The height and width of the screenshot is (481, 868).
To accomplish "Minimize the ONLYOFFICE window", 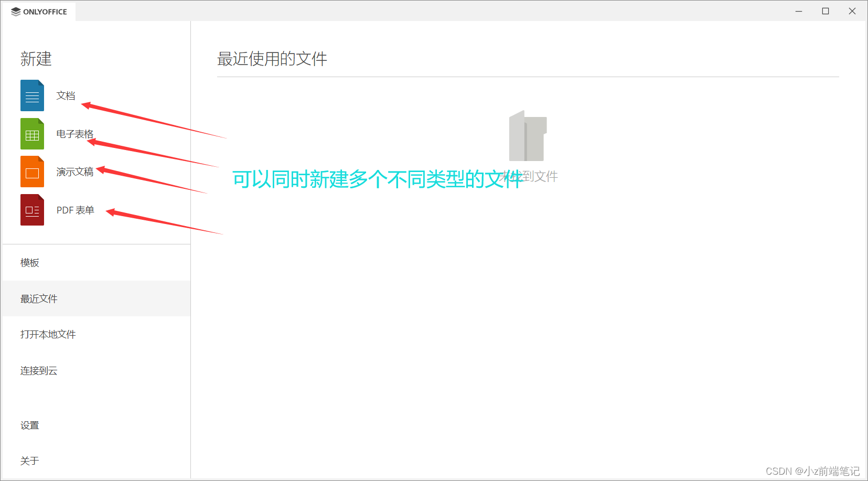I will click(x=799, y=11).
